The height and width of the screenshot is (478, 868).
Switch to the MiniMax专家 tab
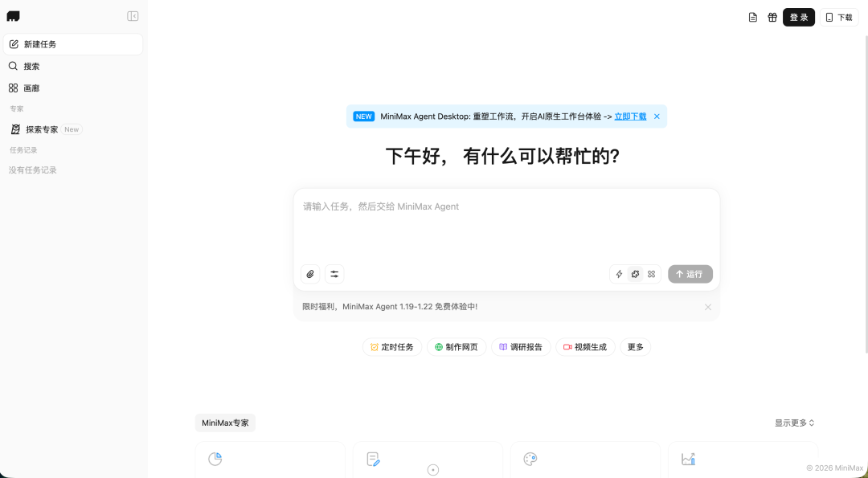click(225, 423)
